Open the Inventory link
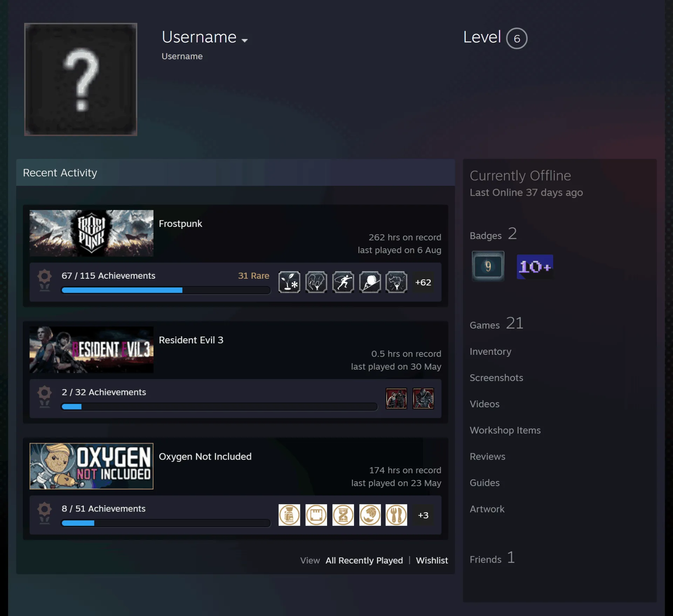The image size is (673, 616). (490, 351)
